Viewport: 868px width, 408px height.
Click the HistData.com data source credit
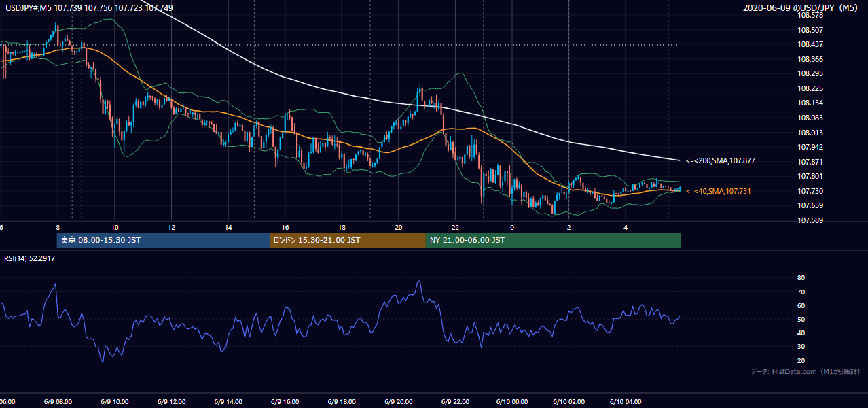click(806, 371)
